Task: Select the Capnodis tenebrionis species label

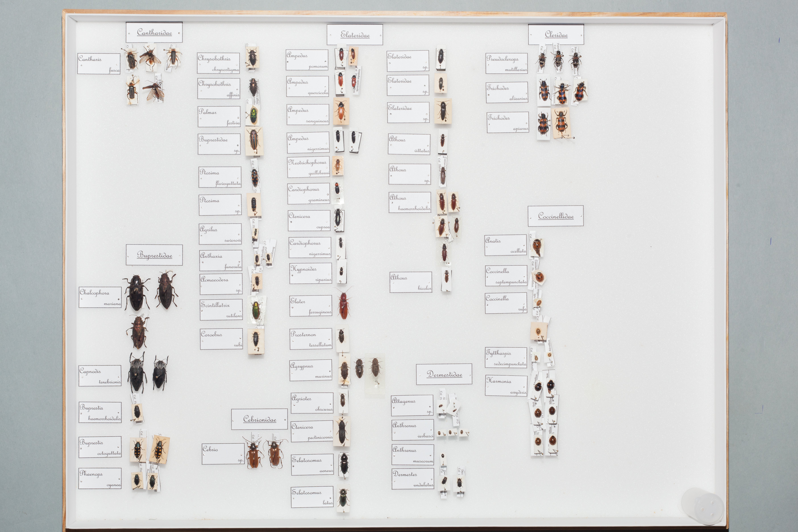Action: (100, 376)
